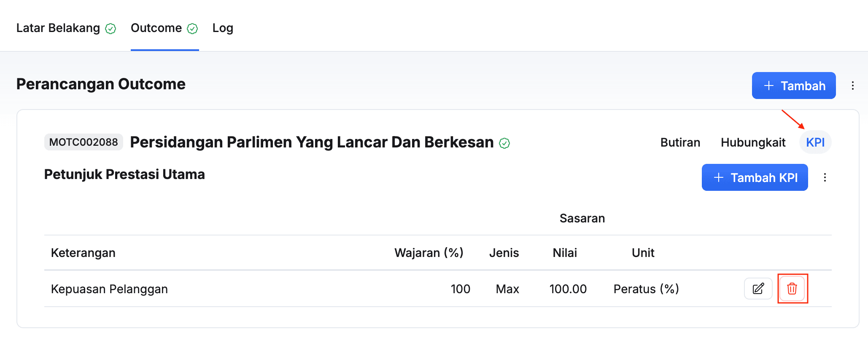Switch to the Latar Belakang tab
This screenshot has width=868, height=337.
[58, 28]
